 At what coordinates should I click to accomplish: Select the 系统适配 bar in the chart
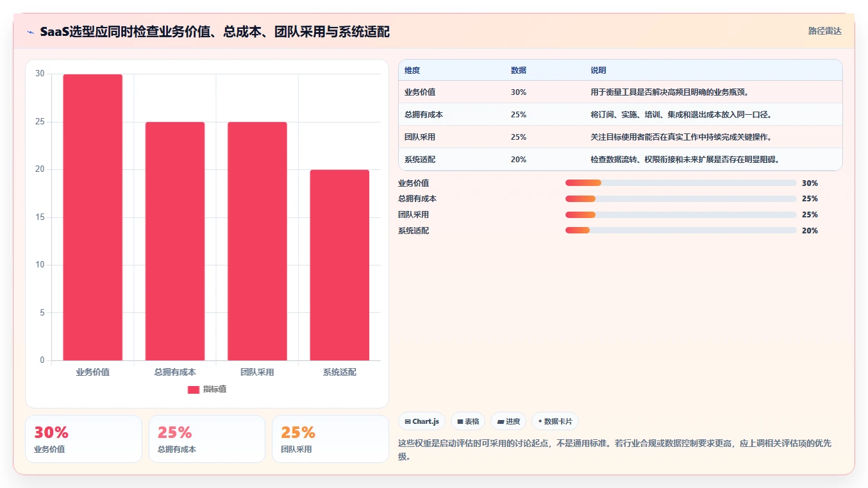click(x=339, y=265)
